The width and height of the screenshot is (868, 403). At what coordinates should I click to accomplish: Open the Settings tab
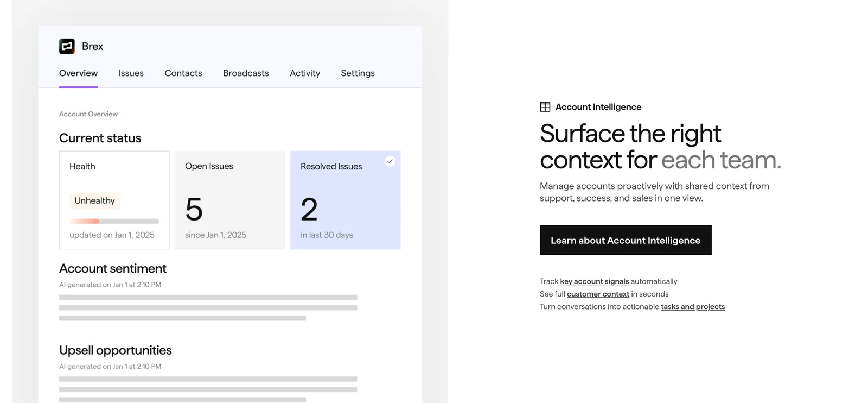pyautogui.click(x=358, y=73)
